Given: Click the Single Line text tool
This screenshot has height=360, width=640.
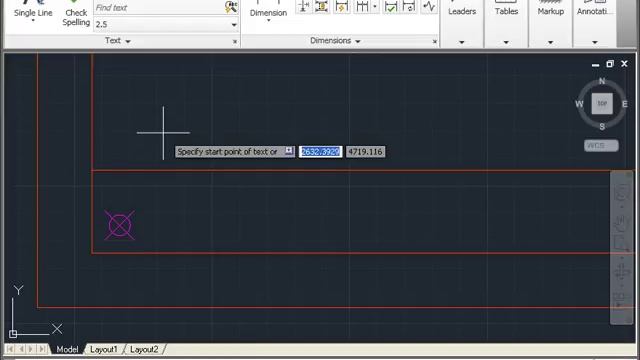Looking at the screenshot, I should click(33, 9).
